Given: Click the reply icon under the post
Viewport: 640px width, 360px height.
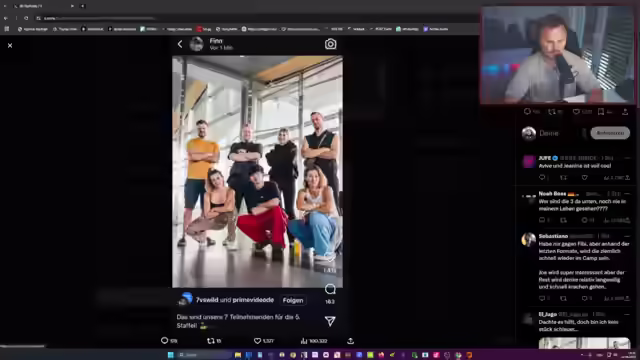Looking at the screenshot, I should click(164, 340).
